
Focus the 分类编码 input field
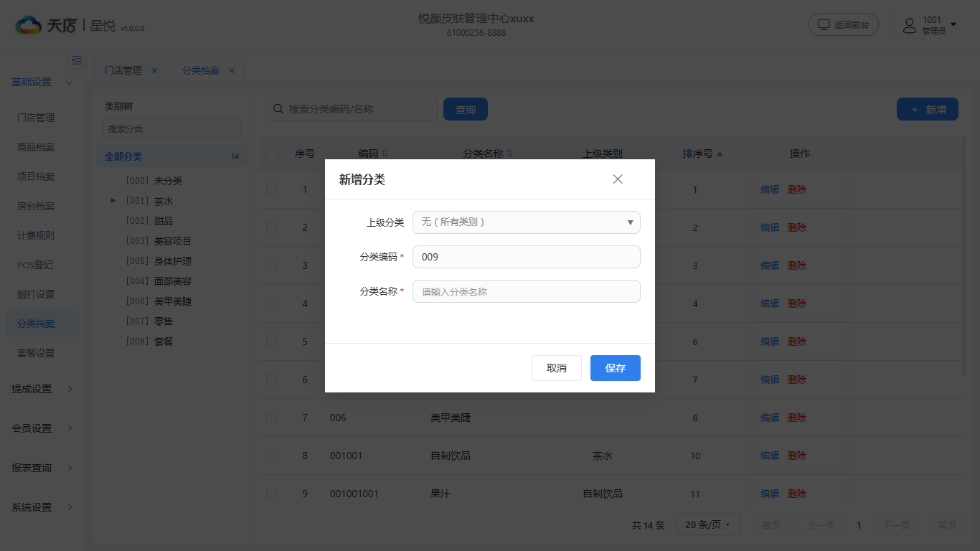[527, 257]
